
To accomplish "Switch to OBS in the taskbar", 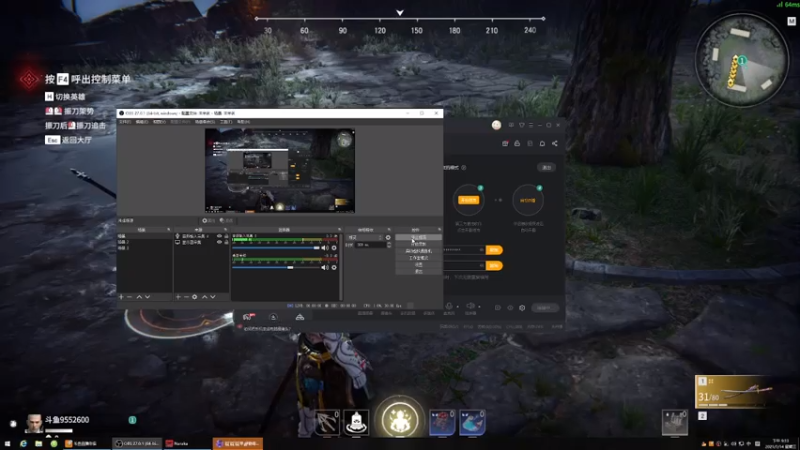I will [137, 444].
